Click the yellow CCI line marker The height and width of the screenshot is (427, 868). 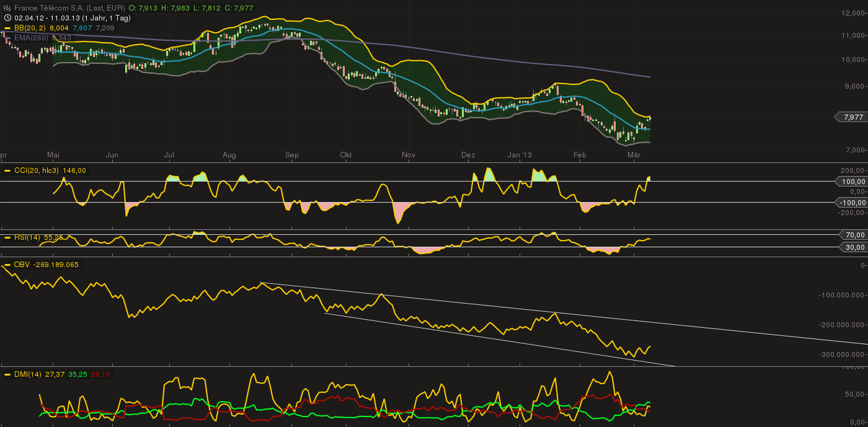pos(7,170)
